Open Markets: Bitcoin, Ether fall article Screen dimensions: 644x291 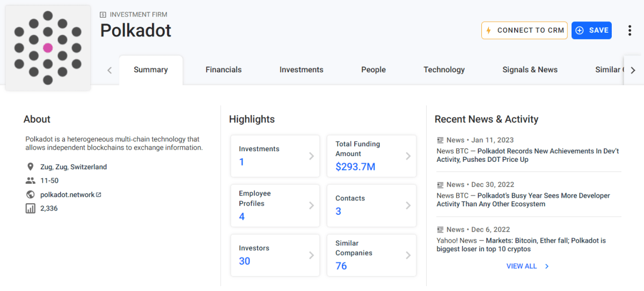coord(521,245)
